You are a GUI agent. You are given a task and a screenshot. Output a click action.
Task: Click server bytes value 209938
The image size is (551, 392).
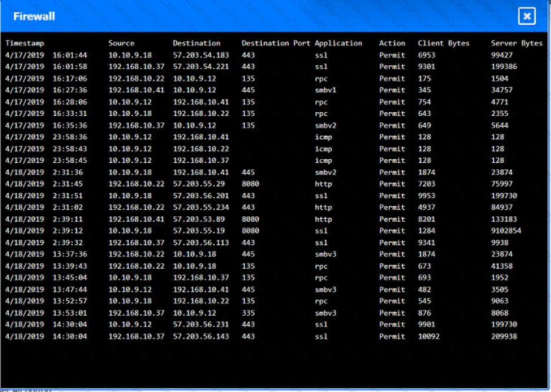(504, 337)
